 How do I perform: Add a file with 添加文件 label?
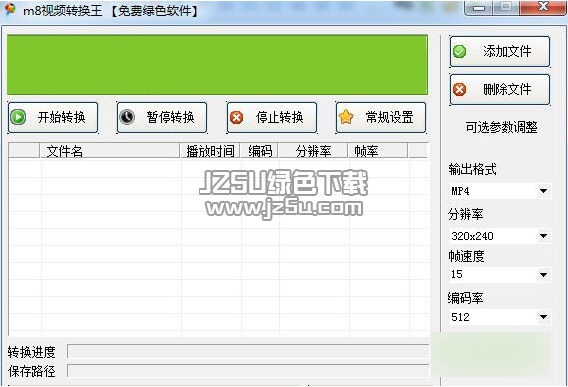(507, 51)
